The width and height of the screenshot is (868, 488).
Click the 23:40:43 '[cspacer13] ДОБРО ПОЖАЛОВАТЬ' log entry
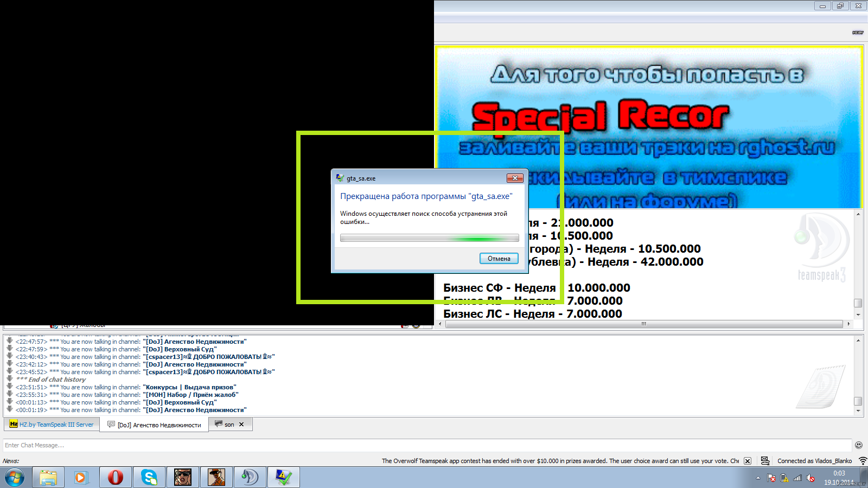click(145, 357)
